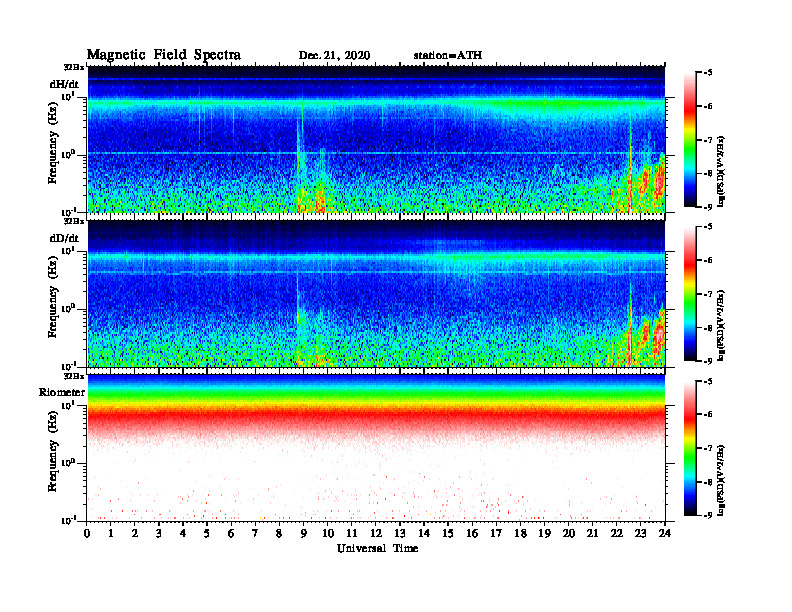
Task: Click the "-5" value on Riometer color scale
Action: 707,381
